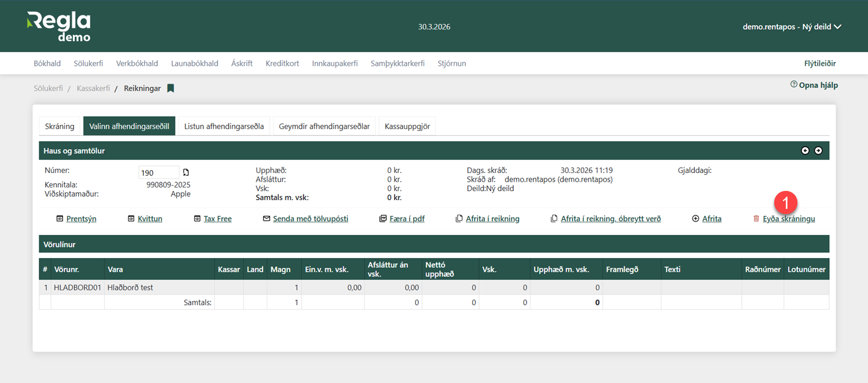Open the Sölukerfi menu
868x383 pixels.
click(x=89, y=64)
